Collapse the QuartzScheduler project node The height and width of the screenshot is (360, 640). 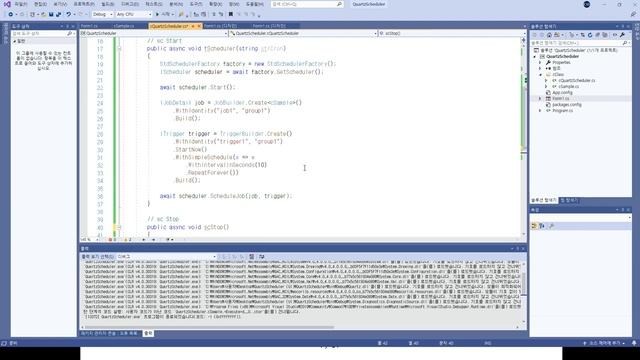click(535, 57)
